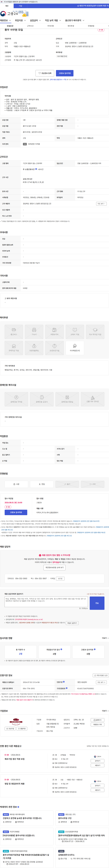The height and width of the screenshot is (868, 109).
Task: Show info tooltip beside 취업알선기관 알선
Action: point(61,649)
